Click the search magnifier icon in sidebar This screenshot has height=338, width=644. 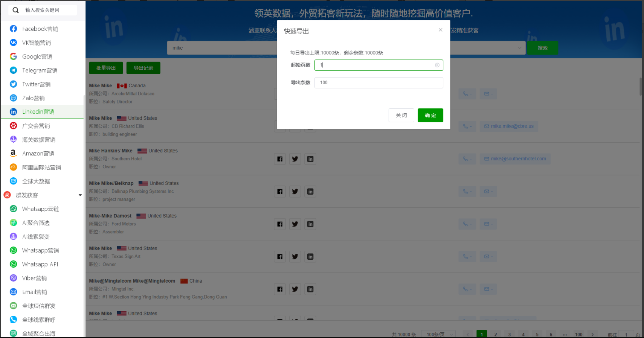click(15, 10)
